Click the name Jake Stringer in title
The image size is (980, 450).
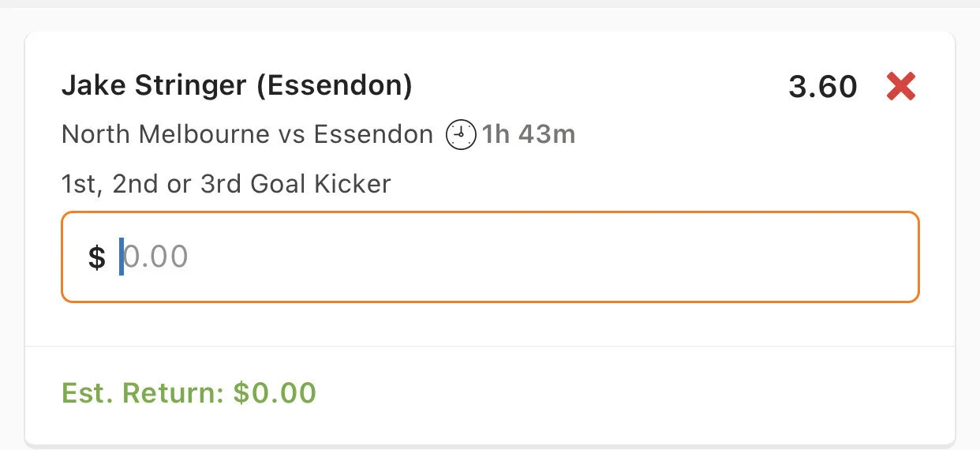click(x=154, y=85)
